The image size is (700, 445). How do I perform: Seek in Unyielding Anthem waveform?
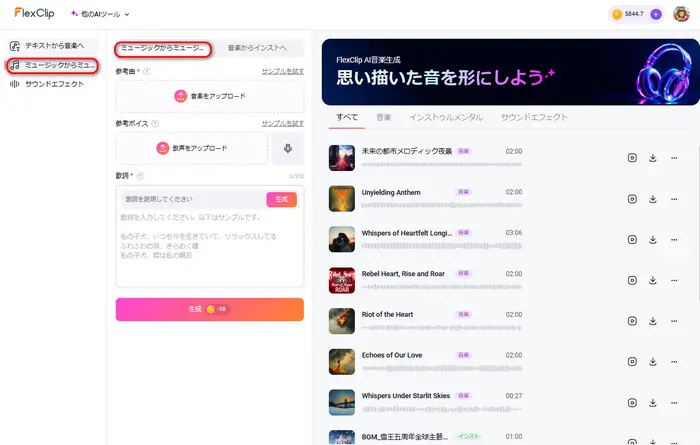click(x=442, y=205)
